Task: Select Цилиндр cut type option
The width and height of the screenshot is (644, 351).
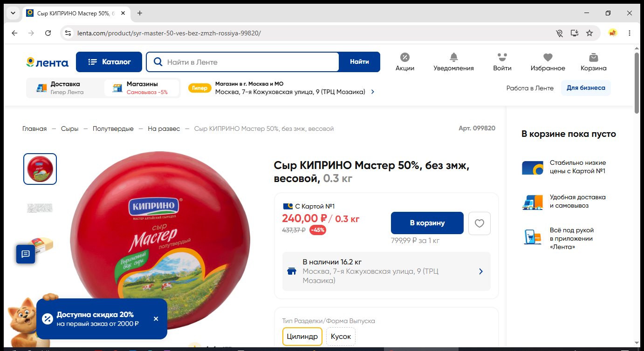Action: pos(302,337)
